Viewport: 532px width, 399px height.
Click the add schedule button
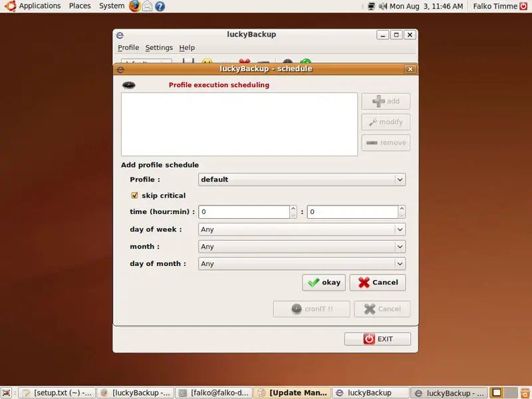pos(386,102)
